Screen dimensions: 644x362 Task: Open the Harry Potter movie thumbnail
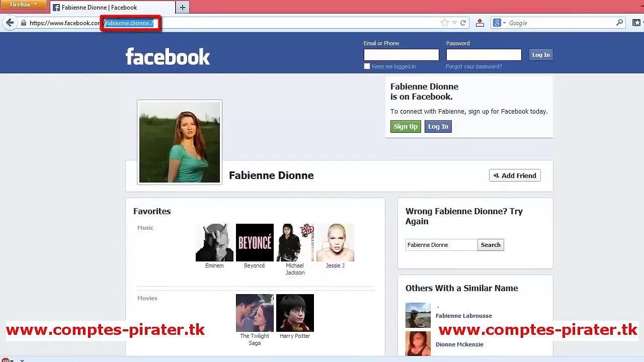pyautogui.click(x=295, y=313)
